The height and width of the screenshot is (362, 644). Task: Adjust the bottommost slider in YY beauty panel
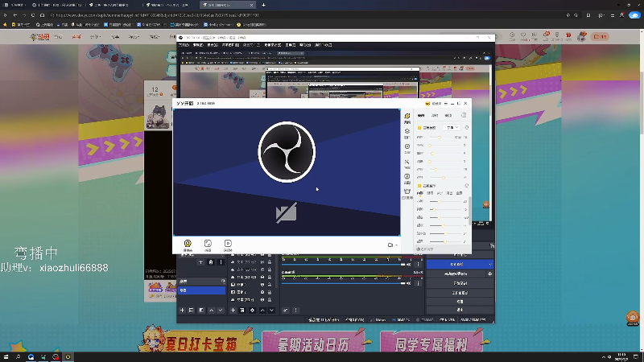(446, 241)
